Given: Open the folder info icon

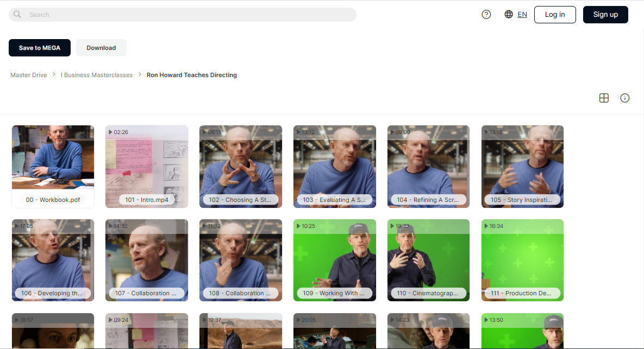Looking at the screenshot, I should [624, 98].
